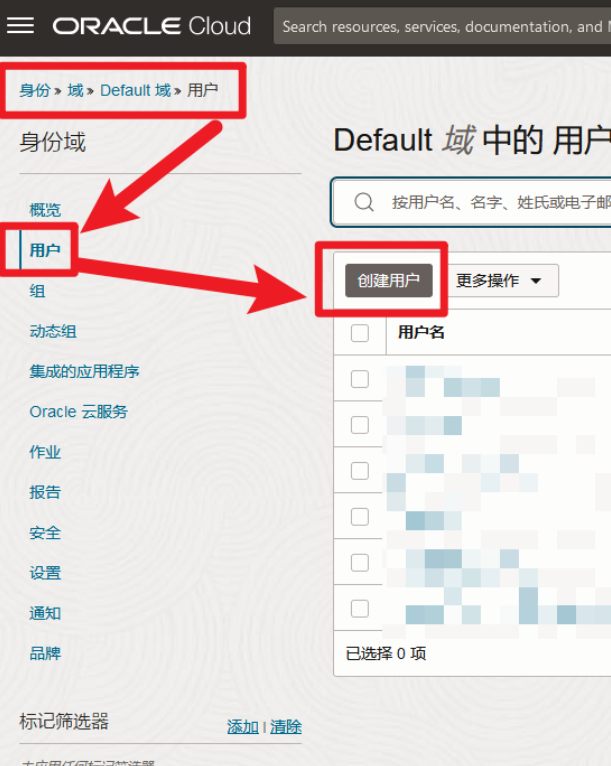The image size is (611, 766).
Task: Click the 添加 tag filter link
Action: pyautogui.click(x=242, y=727)
